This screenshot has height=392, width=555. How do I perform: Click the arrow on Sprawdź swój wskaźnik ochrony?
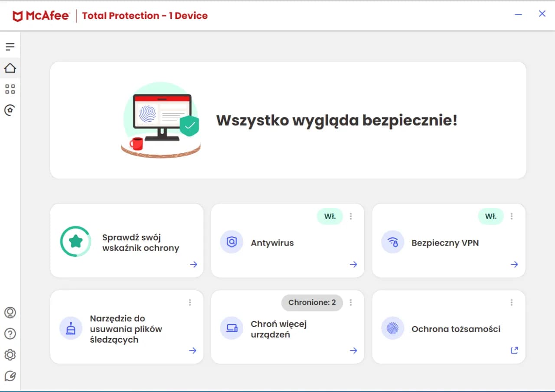pyautogui.click(x=193, y=264)
